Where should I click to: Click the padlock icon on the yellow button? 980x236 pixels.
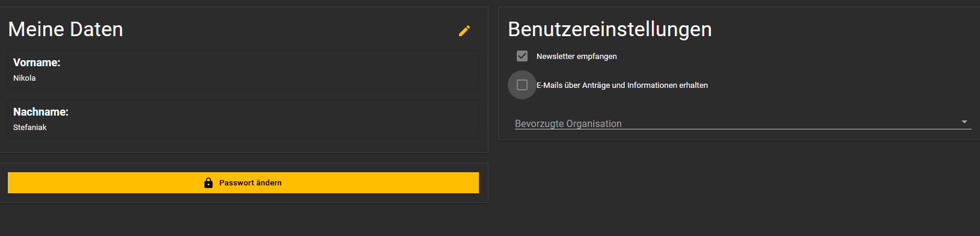[x=208, y=182]
